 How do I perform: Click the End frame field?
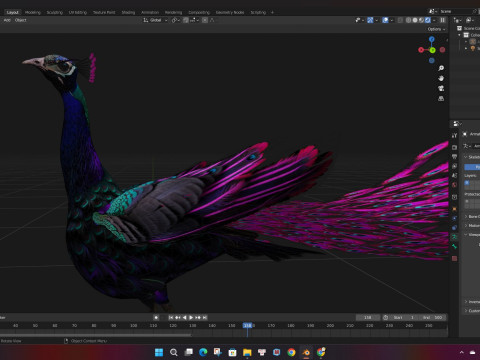pos(432,318)
